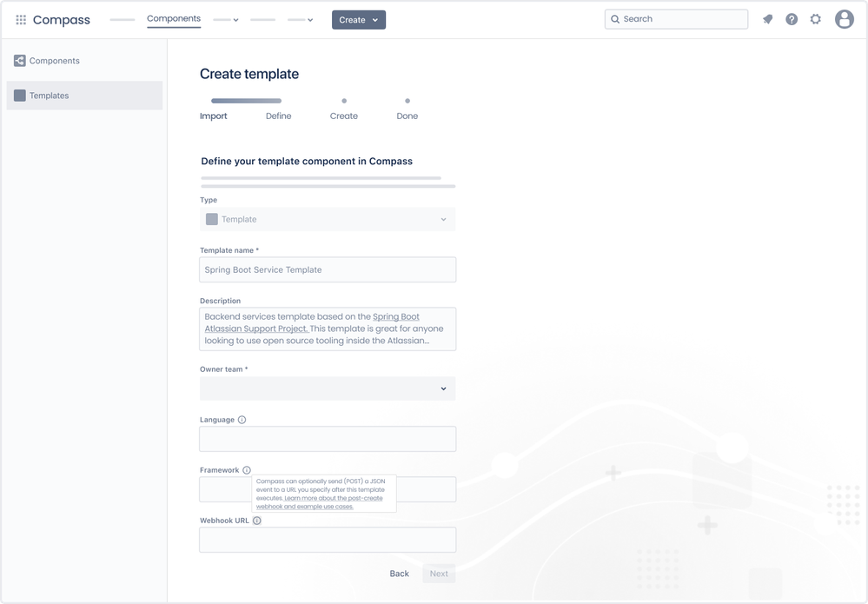Click into the Search field
The width and height of the screenshot is (868, 604).
click(x=677, y=19)
